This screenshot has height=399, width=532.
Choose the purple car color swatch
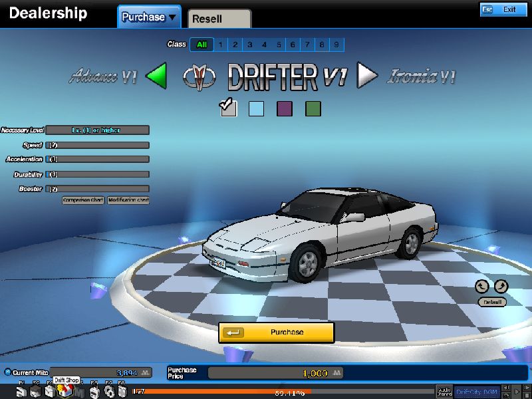click(x=285, y=108)
